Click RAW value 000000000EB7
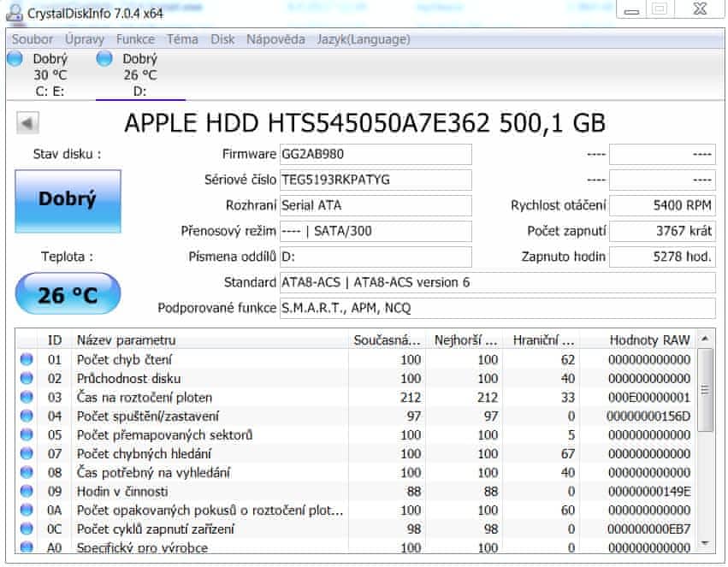Screen dimensions: 728x567 pyautogui.click(x=649, y=529)
